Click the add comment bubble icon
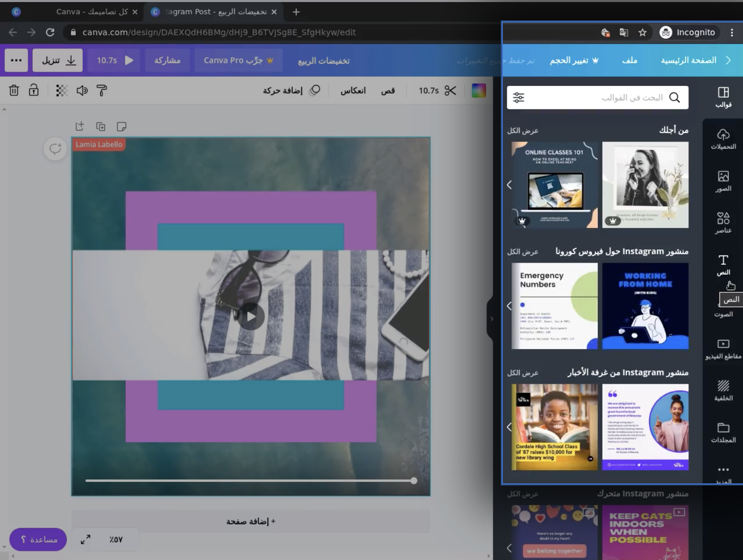This screenshot has width=743, height=560. tap(55, 149)
